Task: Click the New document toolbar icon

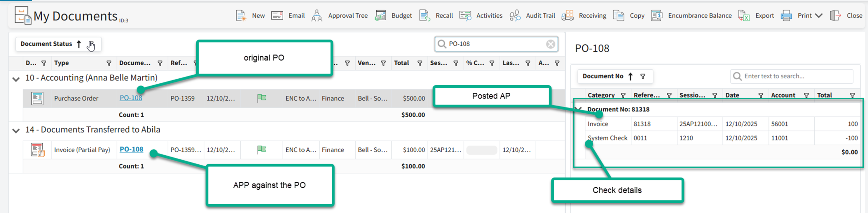Action: [241, 15]
